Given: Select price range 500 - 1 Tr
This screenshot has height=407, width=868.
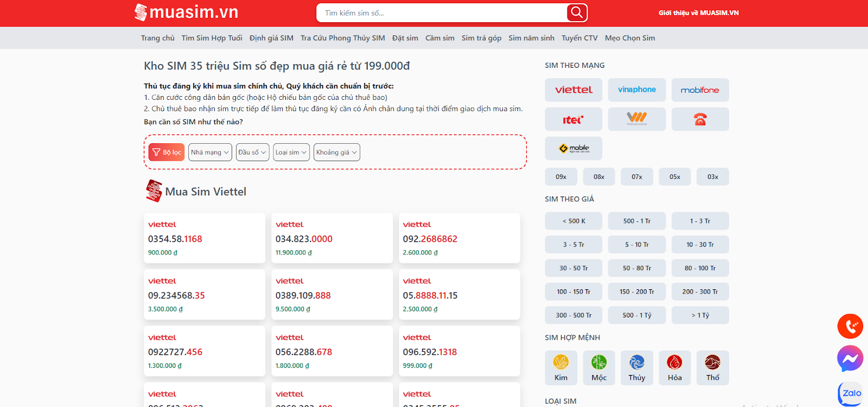Looking at the screenshot, I should tap(637, 221).
